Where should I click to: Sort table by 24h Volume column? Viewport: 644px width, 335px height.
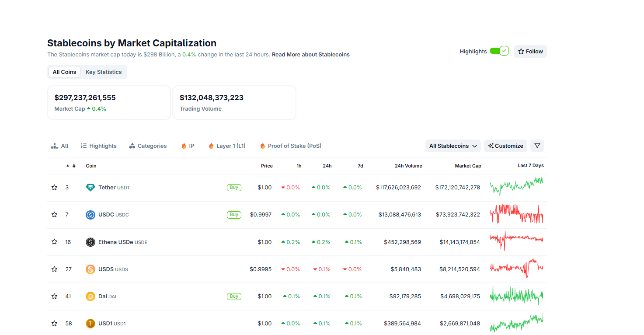pyautogui.click(x=408, y=166)
